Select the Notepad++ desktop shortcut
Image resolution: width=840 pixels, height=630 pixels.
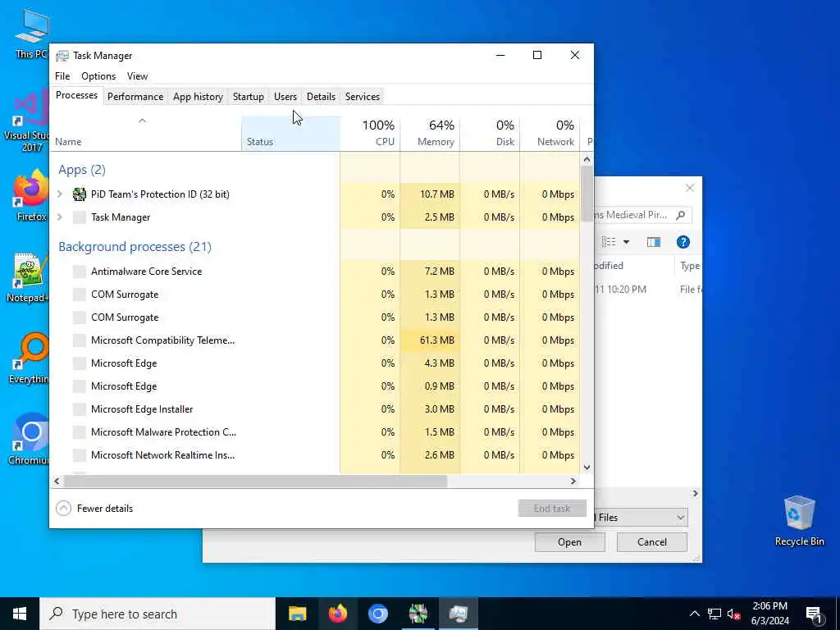click(x=28, y=277)
